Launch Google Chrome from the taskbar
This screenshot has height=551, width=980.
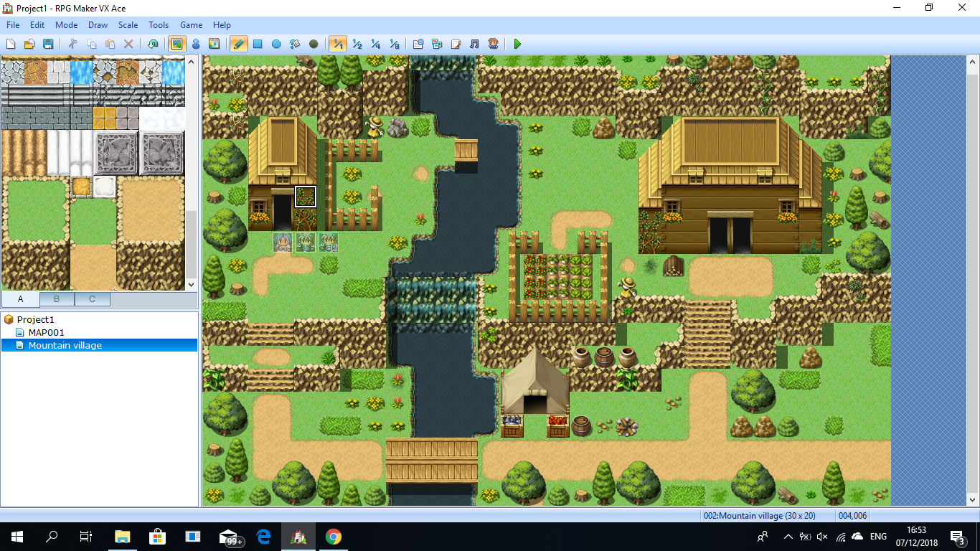(333, 536)
